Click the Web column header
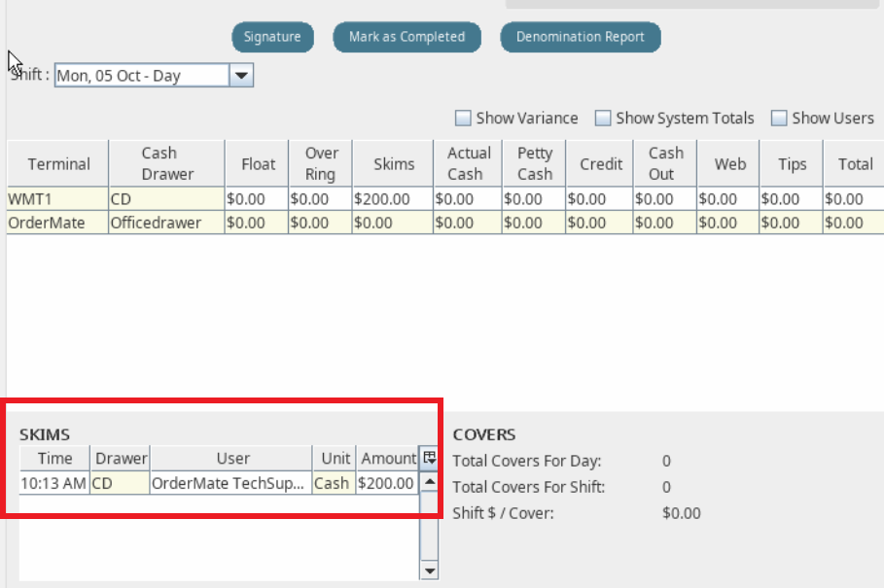 [728, 164]
